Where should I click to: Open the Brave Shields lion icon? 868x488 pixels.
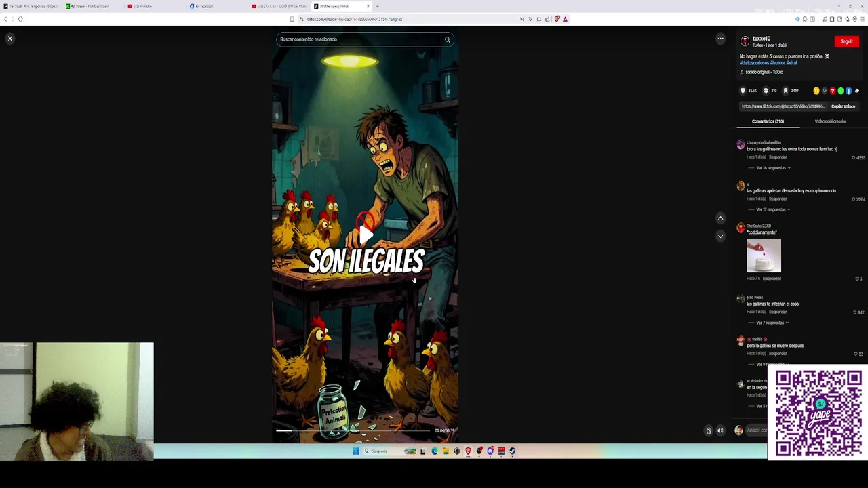pyautogui.click(x=557, y=19)
